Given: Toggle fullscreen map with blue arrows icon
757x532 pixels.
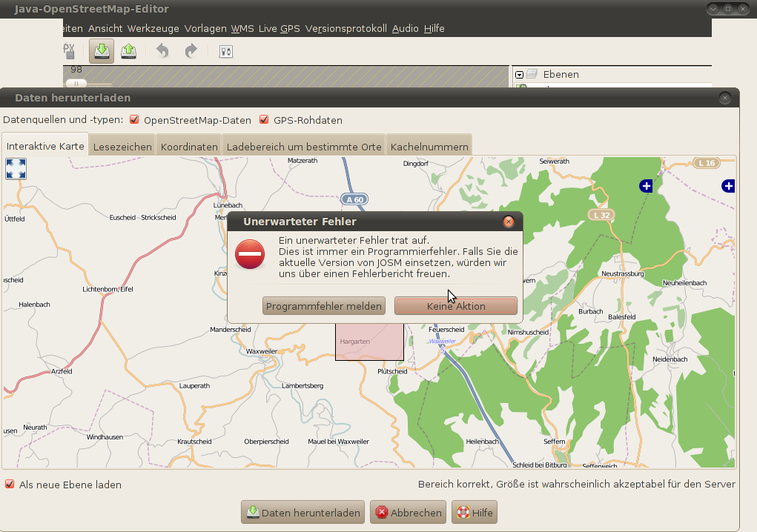Looking at the screenshot, I should [16, 168].
